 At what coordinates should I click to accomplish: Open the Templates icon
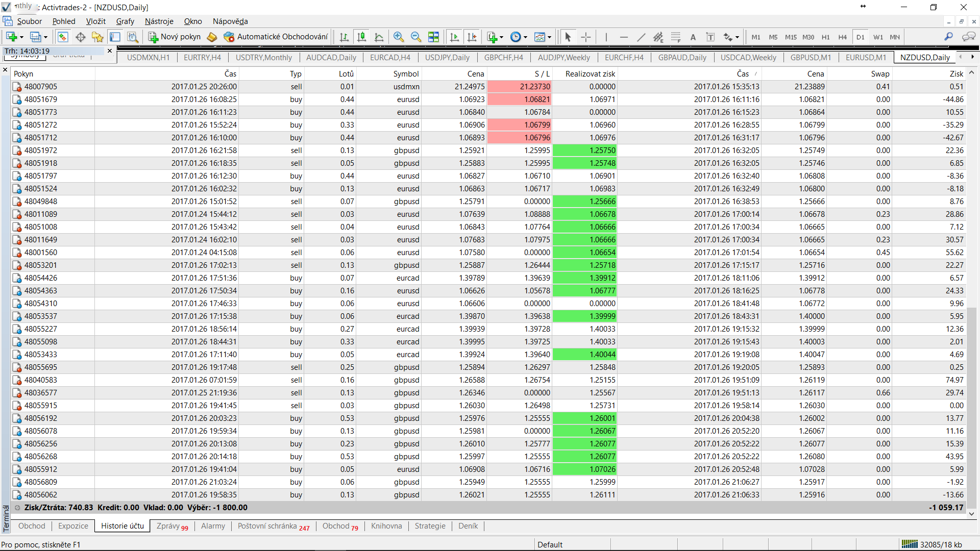[x=540, y=37]
